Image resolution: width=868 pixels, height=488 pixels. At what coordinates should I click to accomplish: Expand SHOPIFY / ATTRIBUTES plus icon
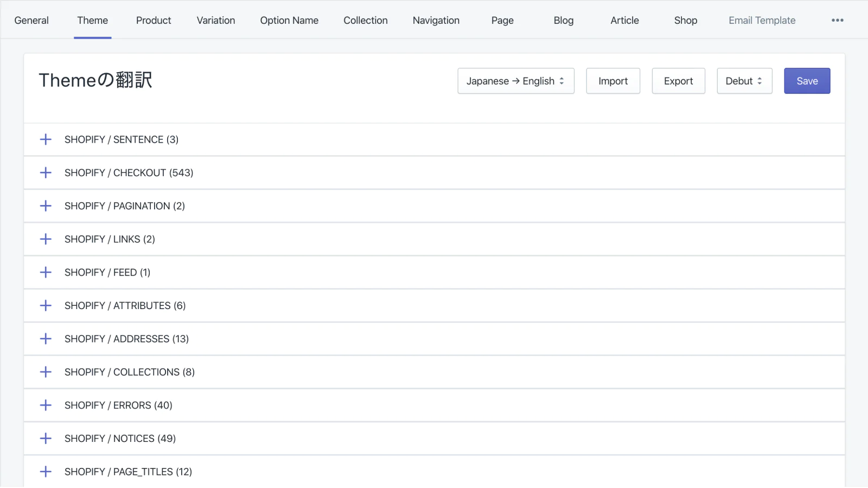(x=46, y=306)
